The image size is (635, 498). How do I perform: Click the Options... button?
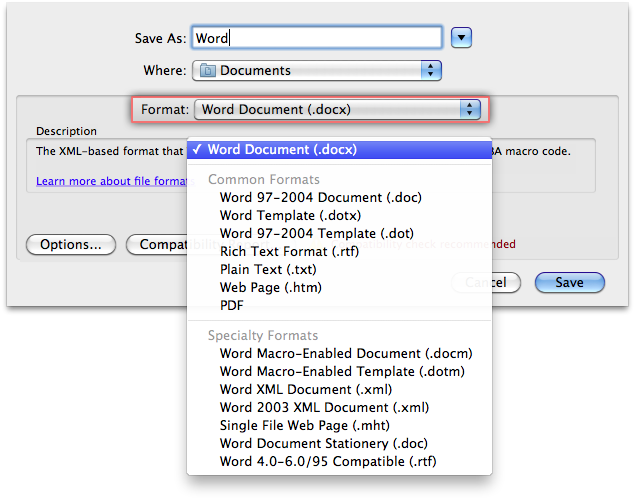tap(71, 245)
